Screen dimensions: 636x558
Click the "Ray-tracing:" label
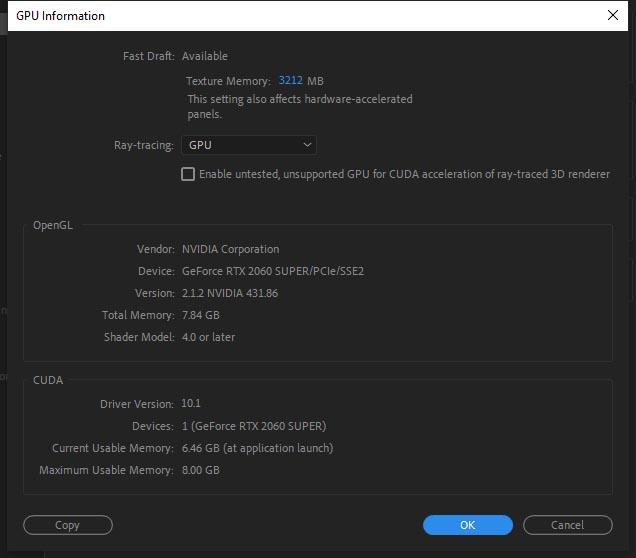[x=144, y=145]
